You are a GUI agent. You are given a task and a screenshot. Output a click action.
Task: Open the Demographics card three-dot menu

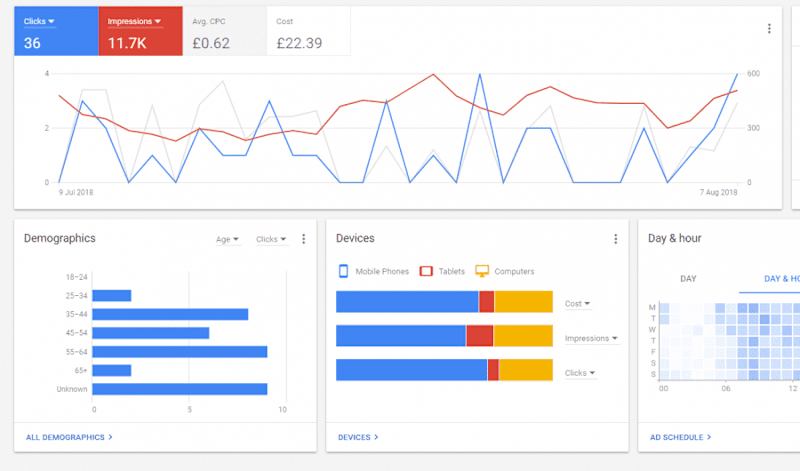tap(304, 239)
